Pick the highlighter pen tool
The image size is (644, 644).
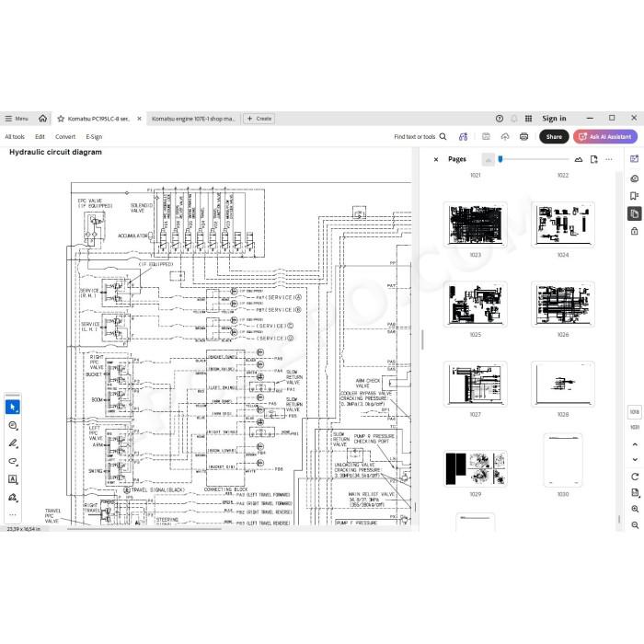(13, 443)
